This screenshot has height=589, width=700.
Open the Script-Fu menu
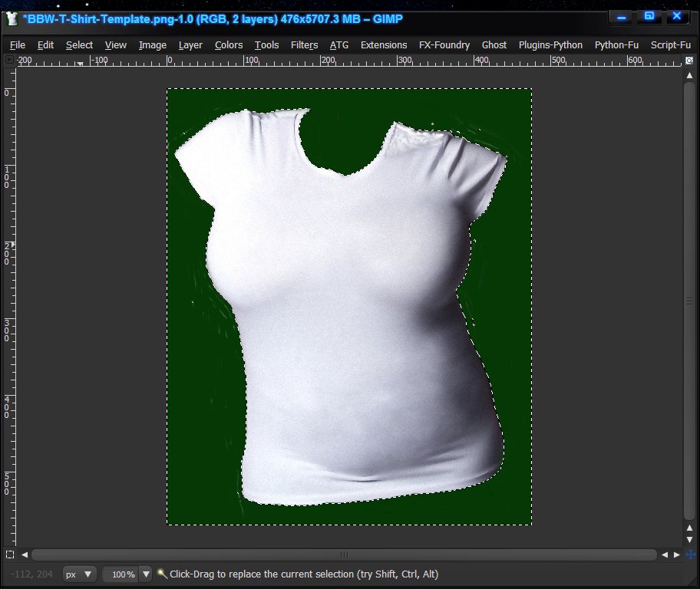click(x=671, y=45)
